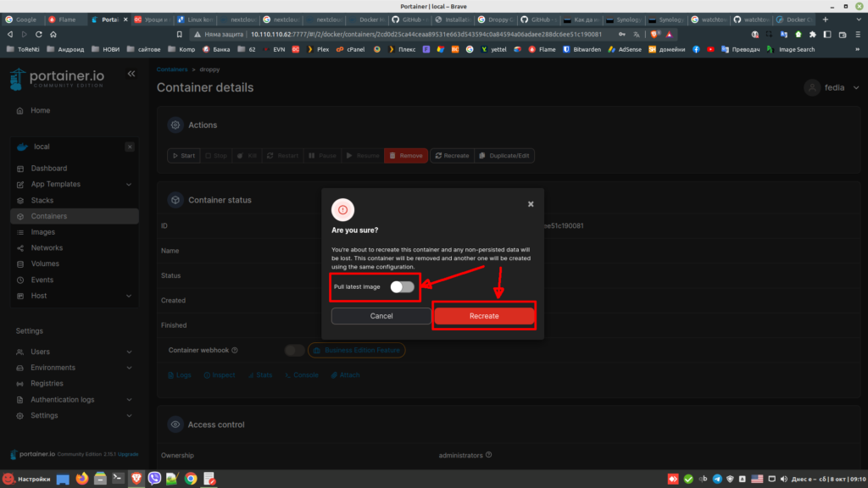The width and height of the screenshot is (868, 488).
Task: Click the Pause container action button
Action: 322,156
